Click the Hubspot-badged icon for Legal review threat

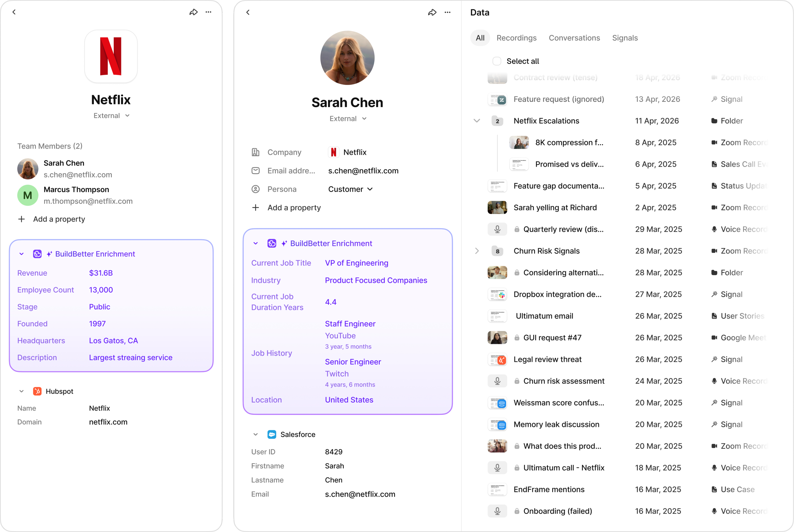click(x=497, y=359)
